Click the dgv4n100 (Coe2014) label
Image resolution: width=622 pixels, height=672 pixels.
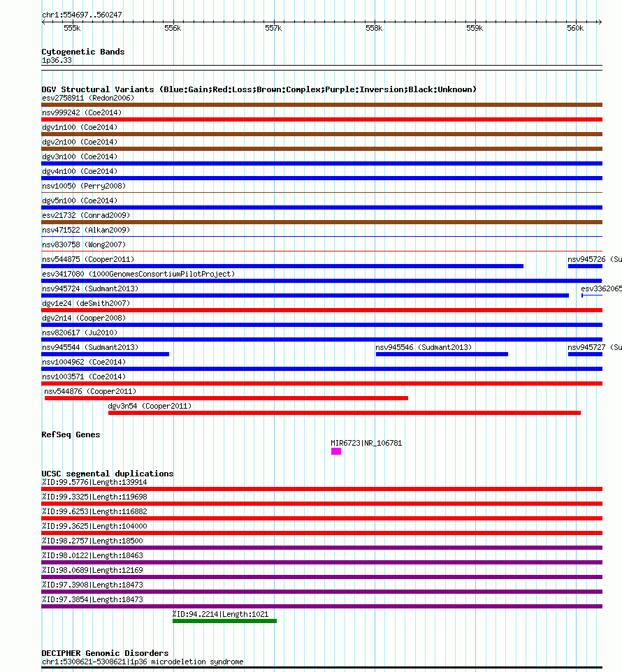tap(80, 171)
